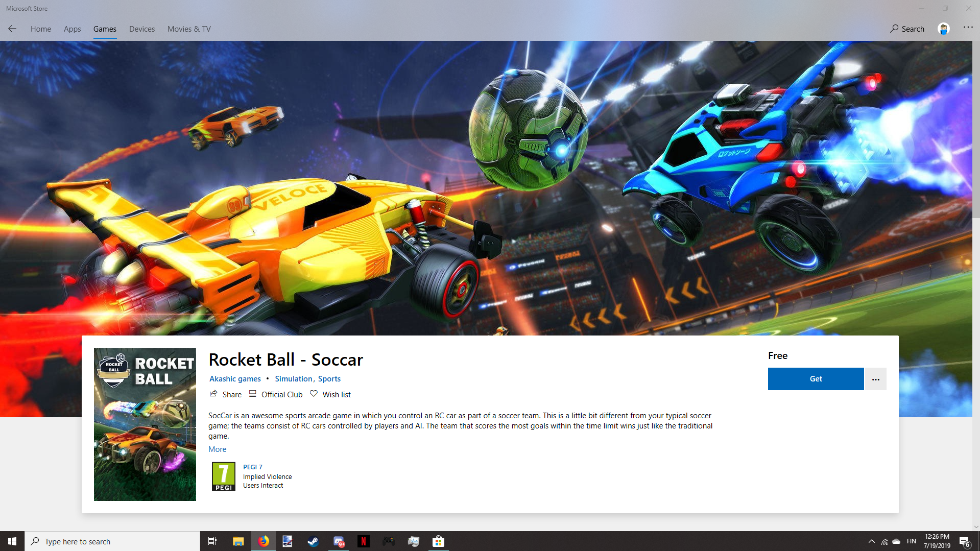Get the Rocket Ball game
The image size is (980, 551).
[x=816, y=379]
